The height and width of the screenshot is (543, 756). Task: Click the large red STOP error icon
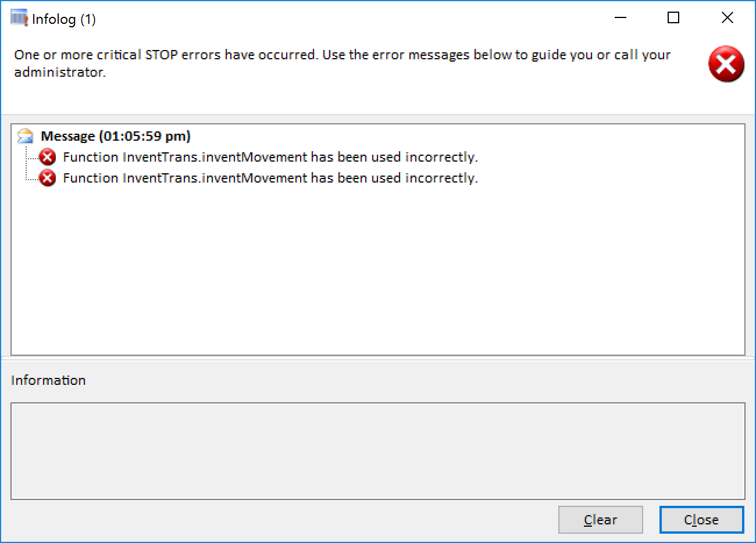pos(726,64)
